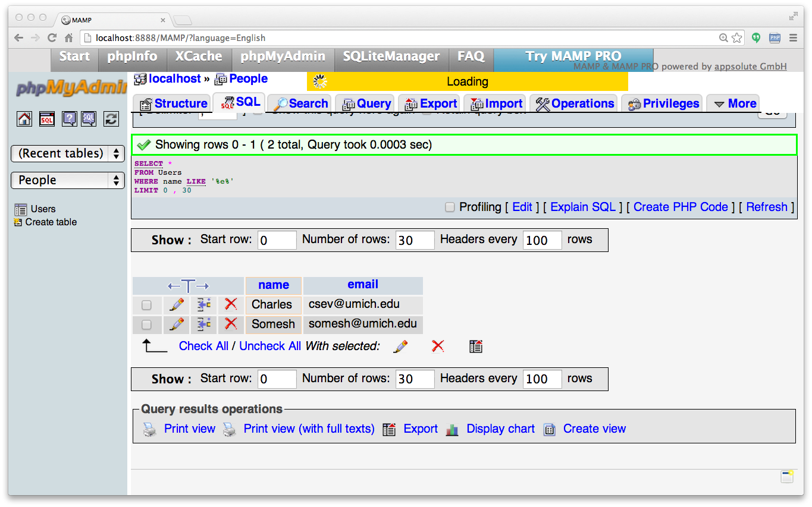Click the Number of rows field below the table
Image resolution: width=812 pixels, height=507 pixels.
(415, 379)
